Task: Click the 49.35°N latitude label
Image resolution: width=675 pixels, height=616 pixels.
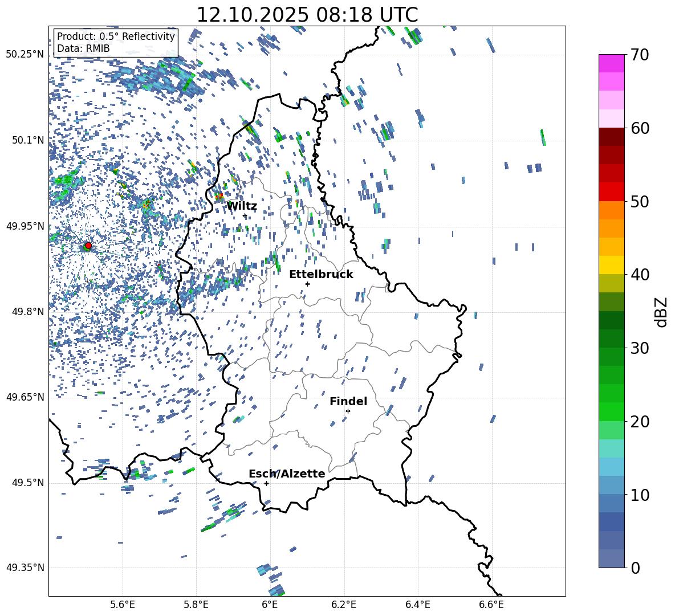Action: point(25,568)
